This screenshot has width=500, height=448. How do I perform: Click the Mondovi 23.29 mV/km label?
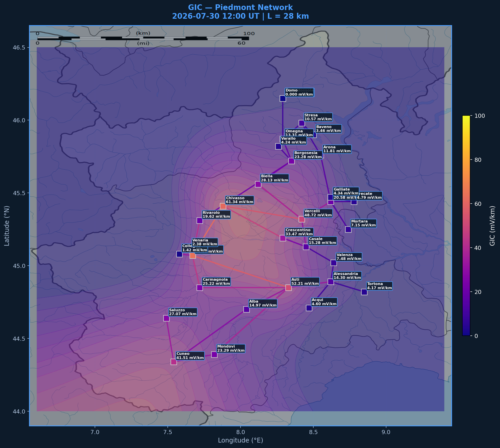click(x=231, y=348)
